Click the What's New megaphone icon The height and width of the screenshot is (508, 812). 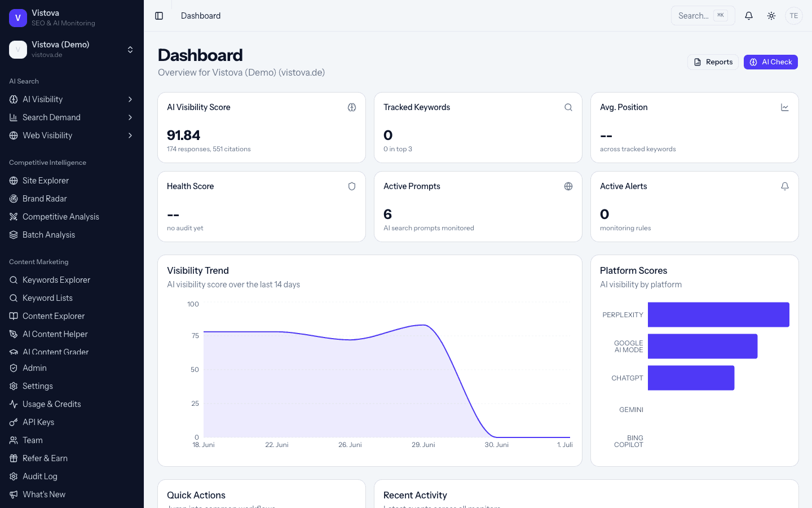pos(14,494)
